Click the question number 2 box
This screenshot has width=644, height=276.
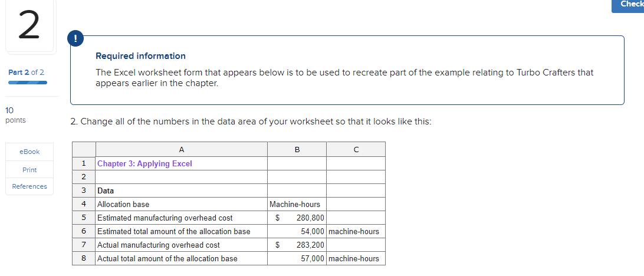[31, 27]
